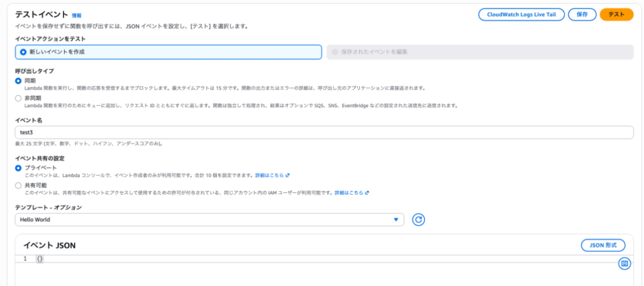The height and width of the screenshot is (286, 644).
Task: Click the editor panel icon beside JSON line 1
Action: click(625, 263)
